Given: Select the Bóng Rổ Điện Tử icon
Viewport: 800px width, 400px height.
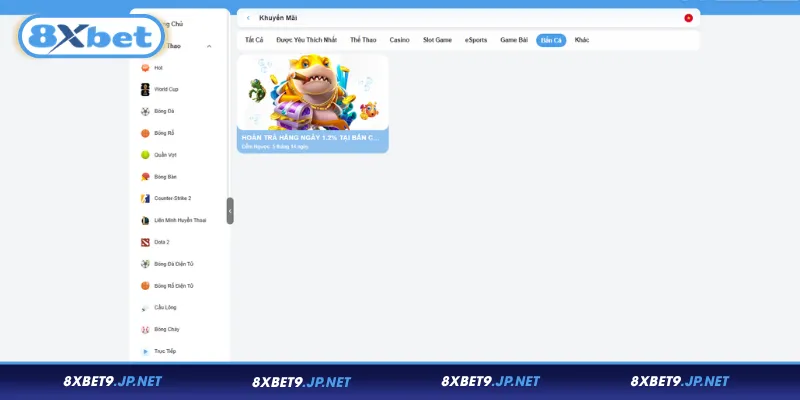Looking at the screenshot, I should click(x=145, y=286).
